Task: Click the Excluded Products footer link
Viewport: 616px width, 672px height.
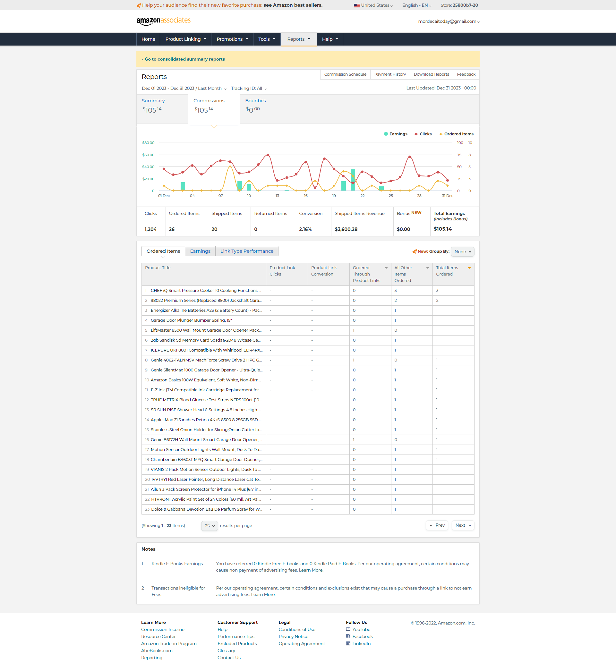Action: (237, 643)
